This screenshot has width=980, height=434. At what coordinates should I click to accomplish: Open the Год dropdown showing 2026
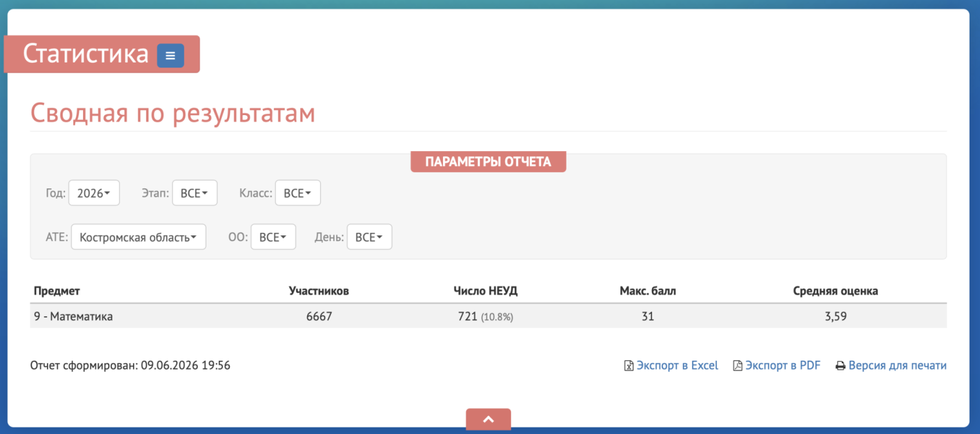pos(94,193)
